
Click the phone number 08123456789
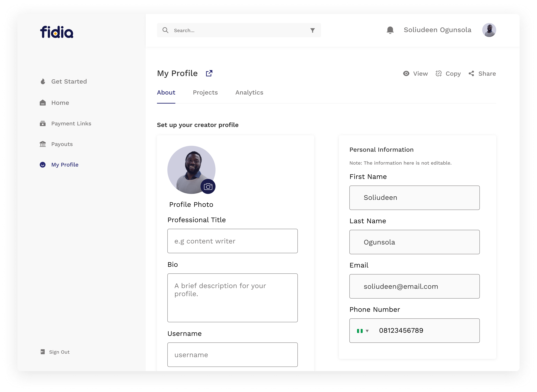coord(401,331)
